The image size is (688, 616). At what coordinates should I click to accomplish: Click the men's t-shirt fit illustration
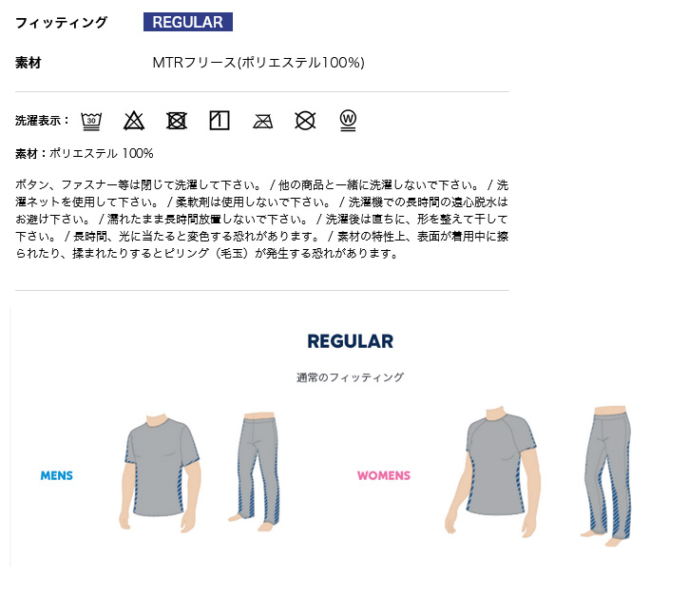pos(161,472)
